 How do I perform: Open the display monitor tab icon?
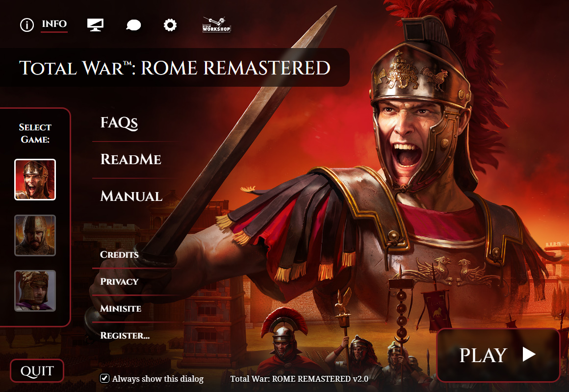(x=96, y=25)
